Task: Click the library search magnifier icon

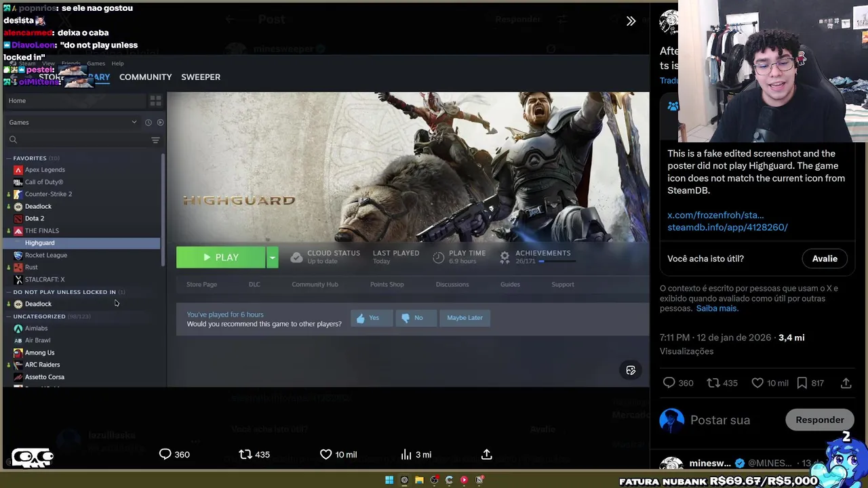Action: [13, 140]
